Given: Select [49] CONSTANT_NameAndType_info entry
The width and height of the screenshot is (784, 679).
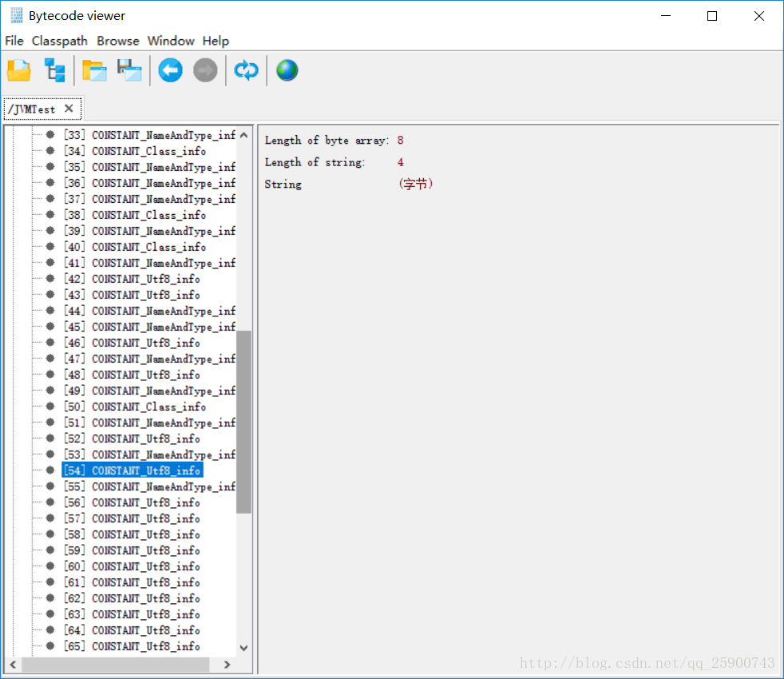Looking at the screenshot, I should click(x=149, y=391).
